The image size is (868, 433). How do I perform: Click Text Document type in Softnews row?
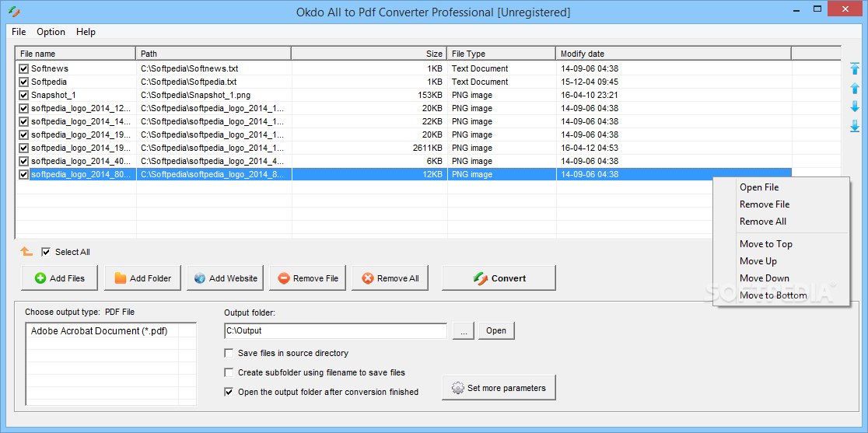480,68
